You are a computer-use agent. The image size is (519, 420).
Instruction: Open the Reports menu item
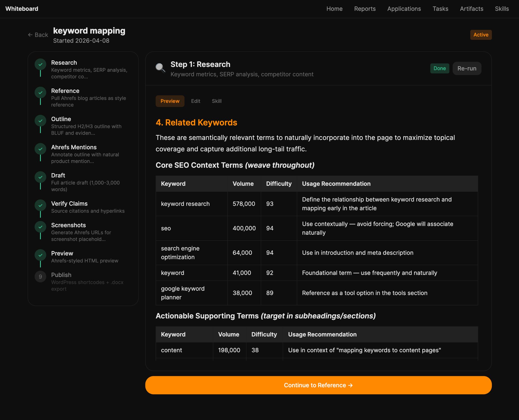[x=365, y=9]
